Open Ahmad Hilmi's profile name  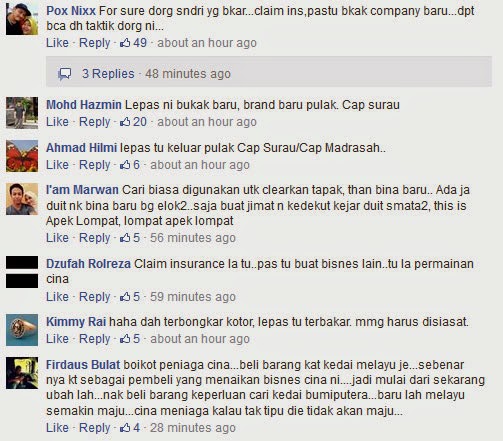pyautogui.click(x=81, y=147)
